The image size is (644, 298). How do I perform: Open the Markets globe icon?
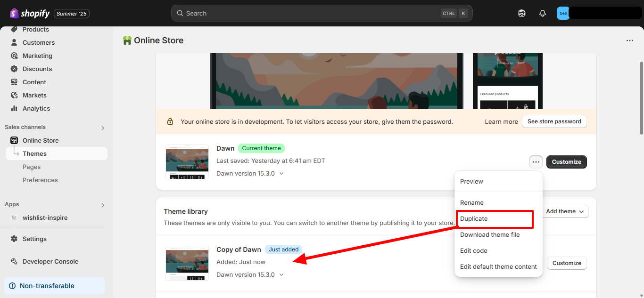14,95
